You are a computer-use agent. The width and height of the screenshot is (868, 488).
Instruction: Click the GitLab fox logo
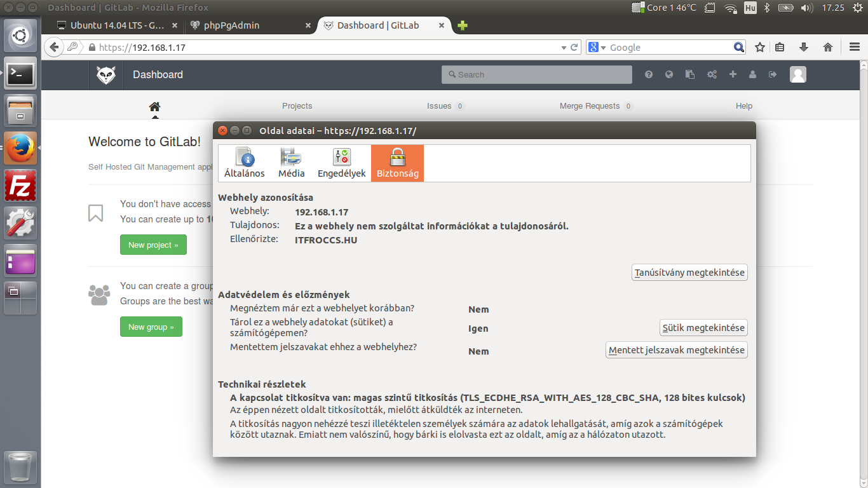coord(107,74)
